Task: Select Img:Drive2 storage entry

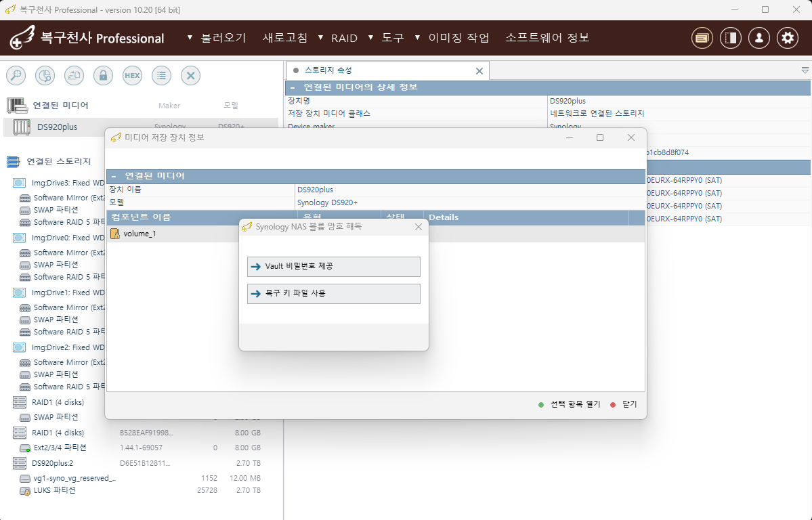Action: (68, 347)
